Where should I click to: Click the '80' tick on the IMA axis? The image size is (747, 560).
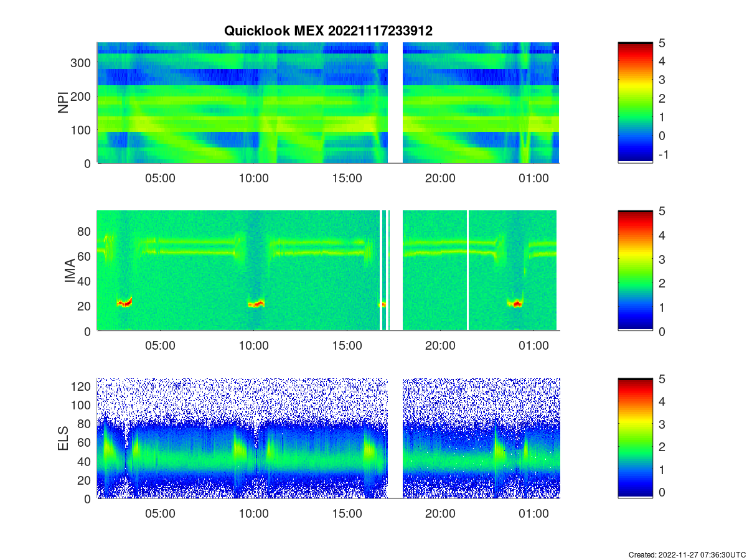[85, 231]
